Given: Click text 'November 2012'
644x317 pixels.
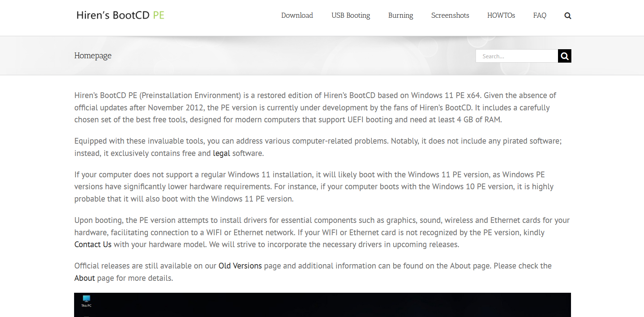Looking at the screenshot, I should [x=175, y=108].
